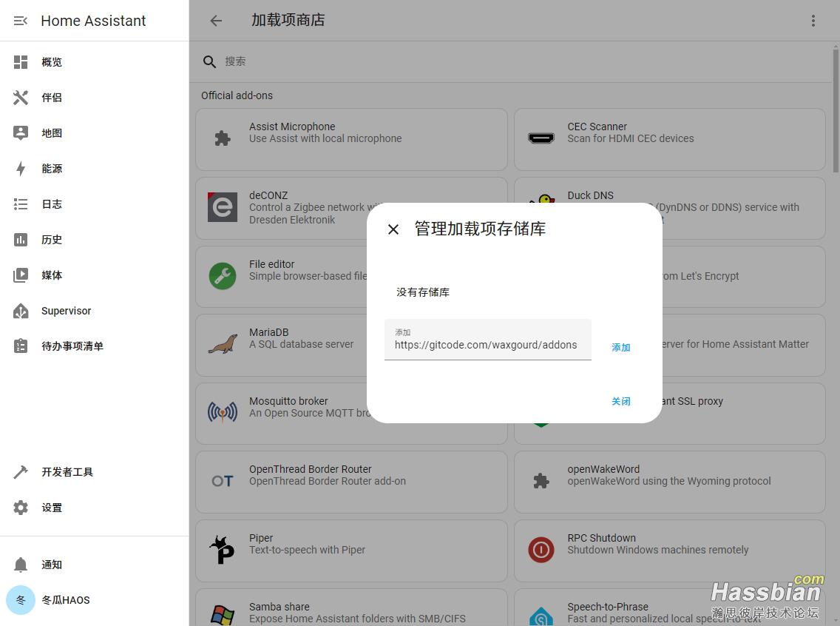Screen dimensions: 840x626
Task: Click the deCONZ logo icon
Action: tap(223, 207)
